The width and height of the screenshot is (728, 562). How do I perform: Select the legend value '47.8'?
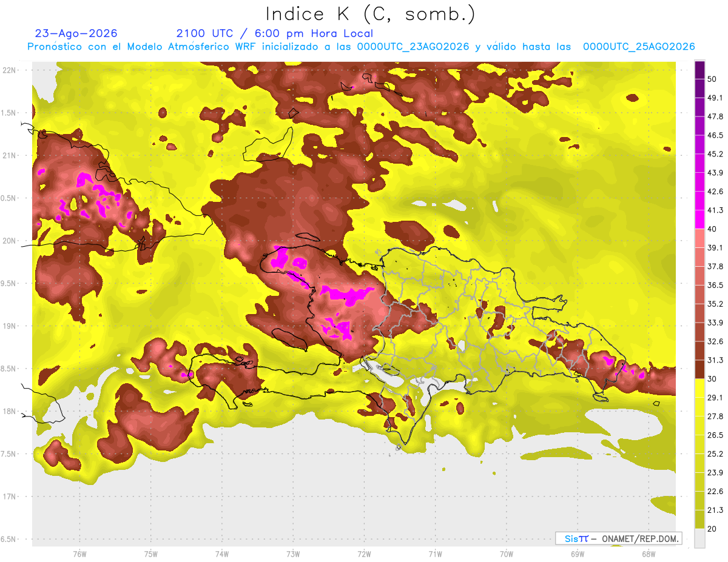point(715,116)
